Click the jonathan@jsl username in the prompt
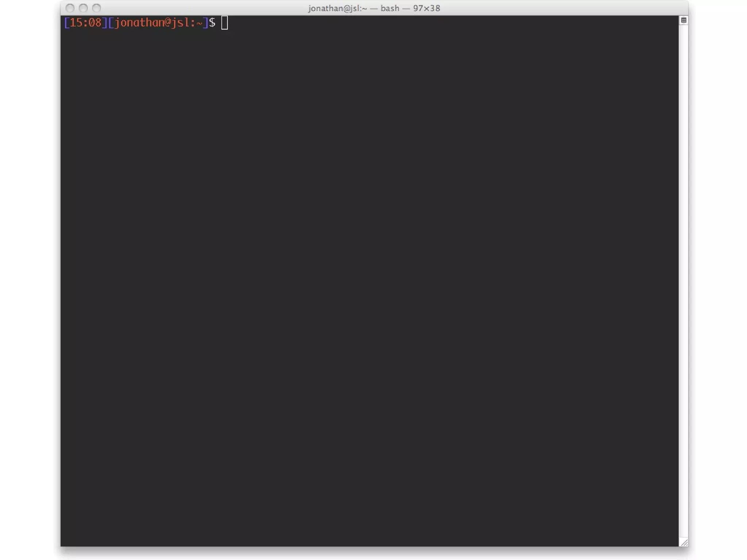 pos(151,23)
